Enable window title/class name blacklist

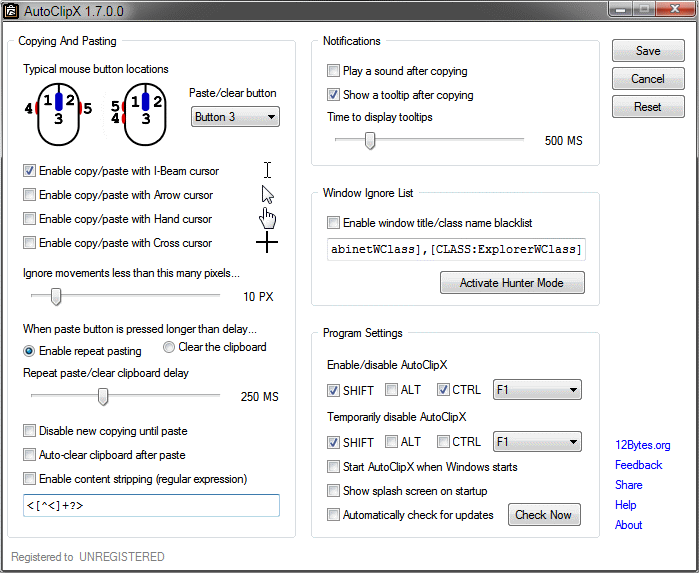[x=333, y=223]
